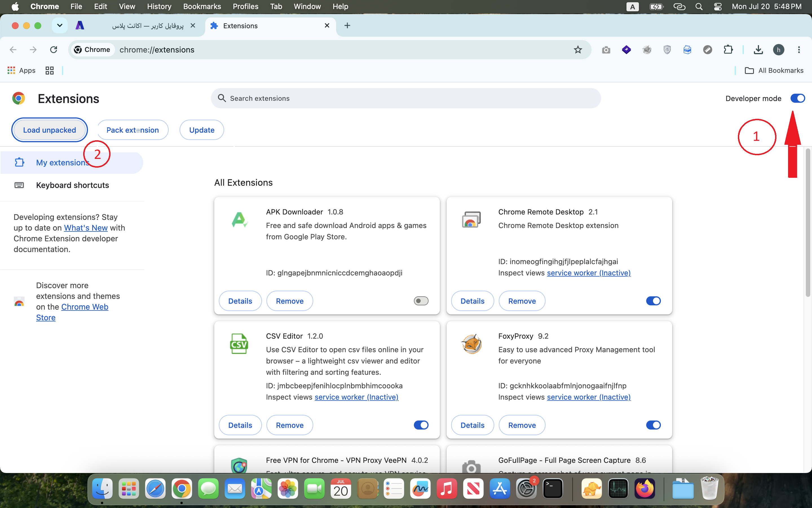The height and width of the screenshot is (508, 812).
Task: Open Spotlight search in the menu bar
Action: [699, 7]
